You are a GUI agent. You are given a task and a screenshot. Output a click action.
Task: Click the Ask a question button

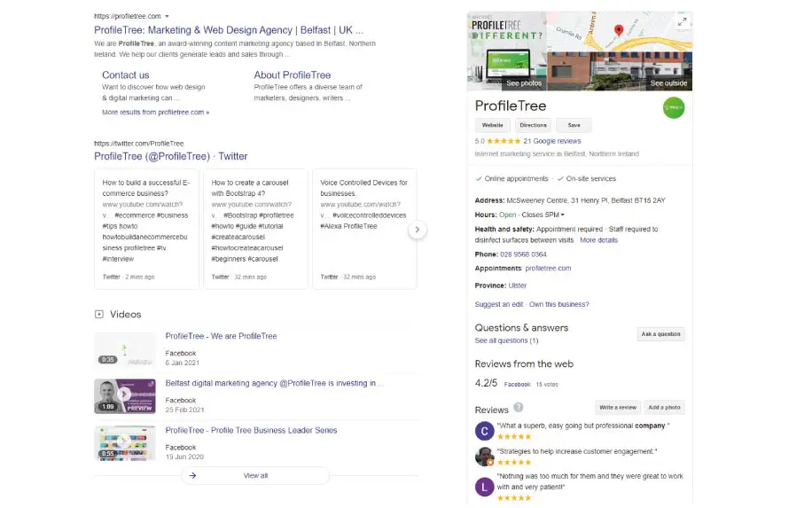pyautogui.click(x=660, y=334)
